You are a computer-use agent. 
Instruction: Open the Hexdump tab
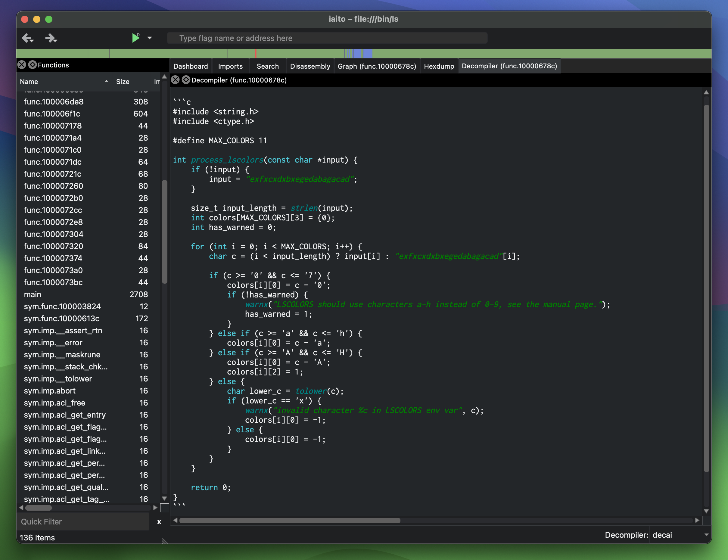(x=439, y=66)
